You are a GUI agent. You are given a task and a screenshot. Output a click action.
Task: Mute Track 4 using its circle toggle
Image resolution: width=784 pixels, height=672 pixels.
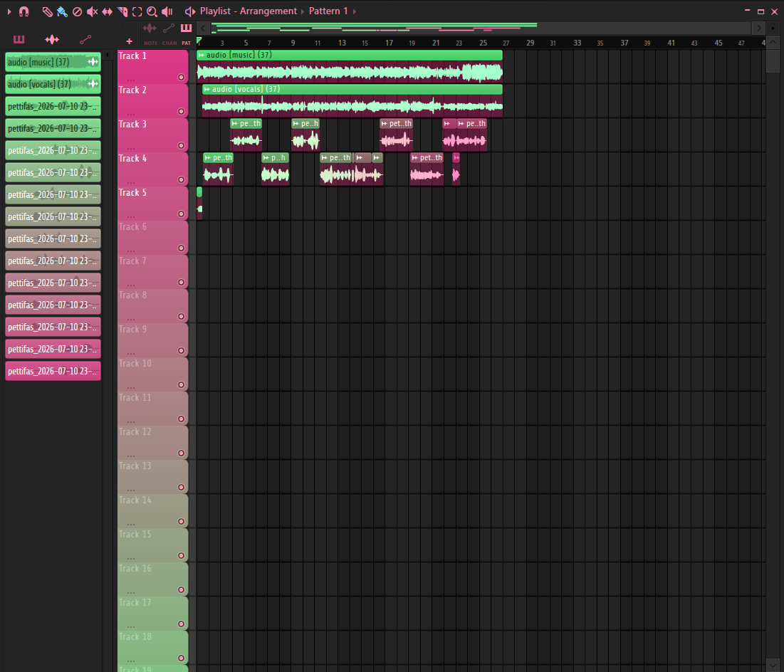(181, 179)
